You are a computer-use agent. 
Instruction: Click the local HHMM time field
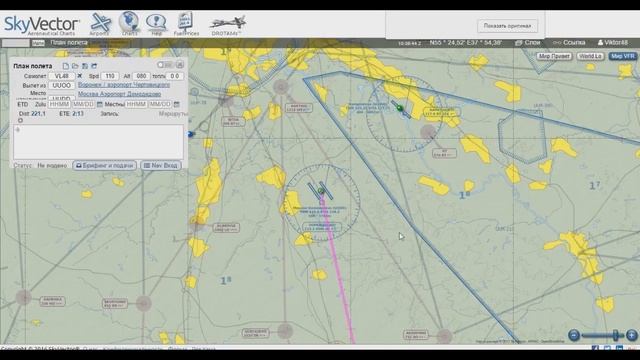[136, 104]
